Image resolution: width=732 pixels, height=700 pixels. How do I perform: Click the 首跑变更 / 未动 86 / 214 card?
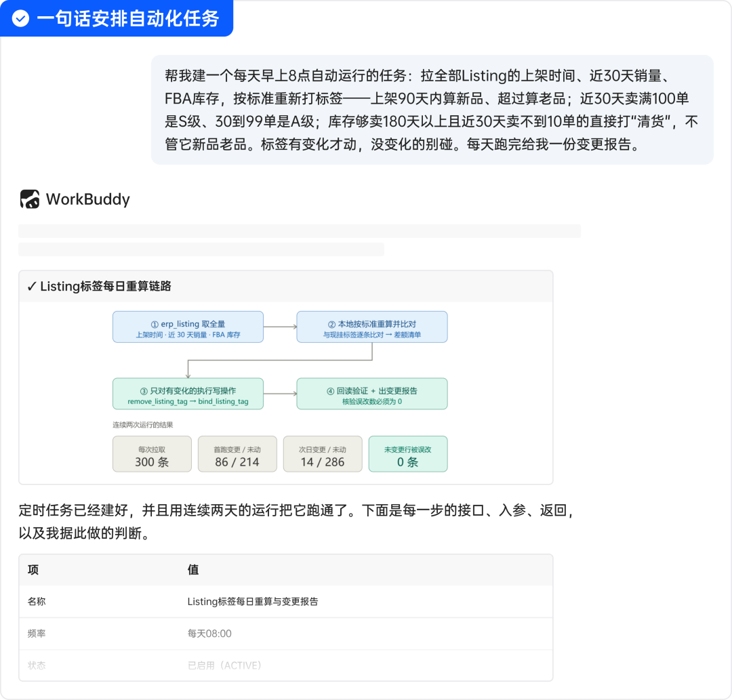pos(237,454)
